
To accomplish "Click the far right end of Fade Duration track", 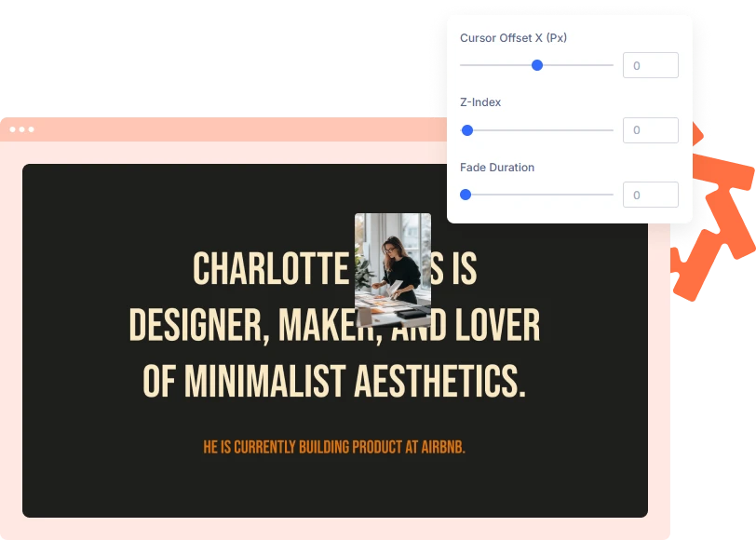I will click(612, 195).
